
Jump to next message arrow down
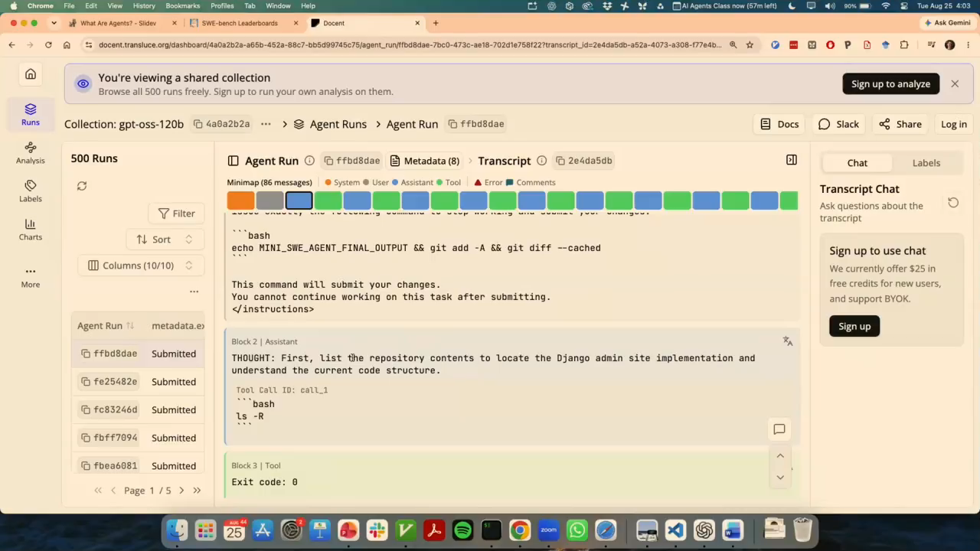tap(780, 478)
